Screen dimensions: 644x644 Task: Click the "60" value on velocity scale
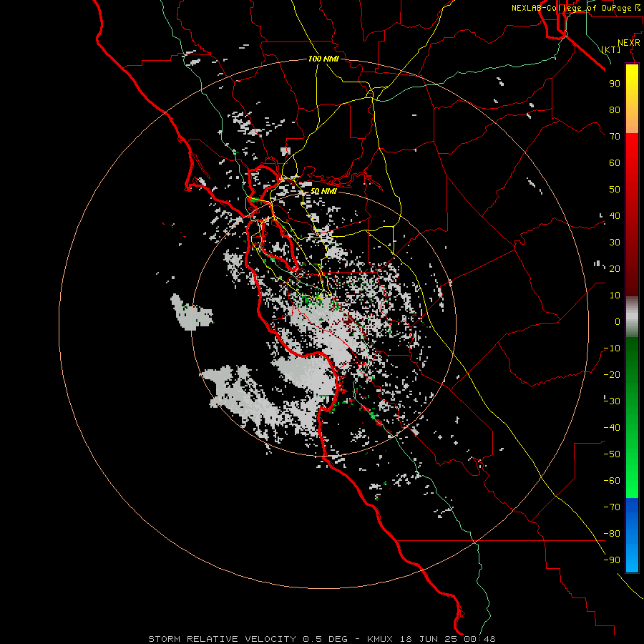tap(615, 162)
